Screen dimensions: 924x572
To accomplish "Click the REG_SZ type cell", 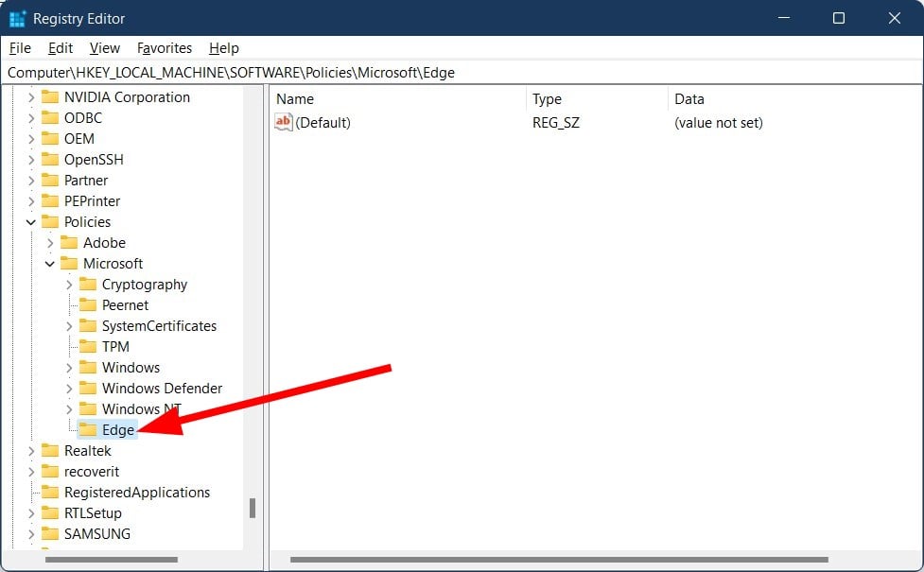I will point(556,123).
